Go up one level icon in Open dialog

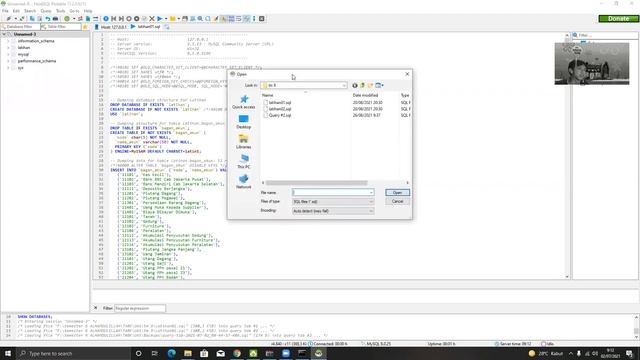[x=362, y=85]
